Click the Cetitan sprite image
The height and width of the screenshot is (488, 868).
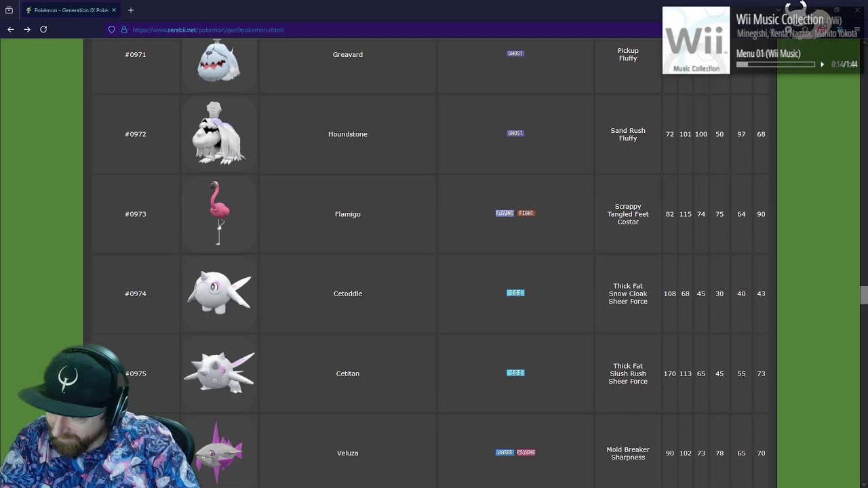pyautogui.click(x=219, y=372)
